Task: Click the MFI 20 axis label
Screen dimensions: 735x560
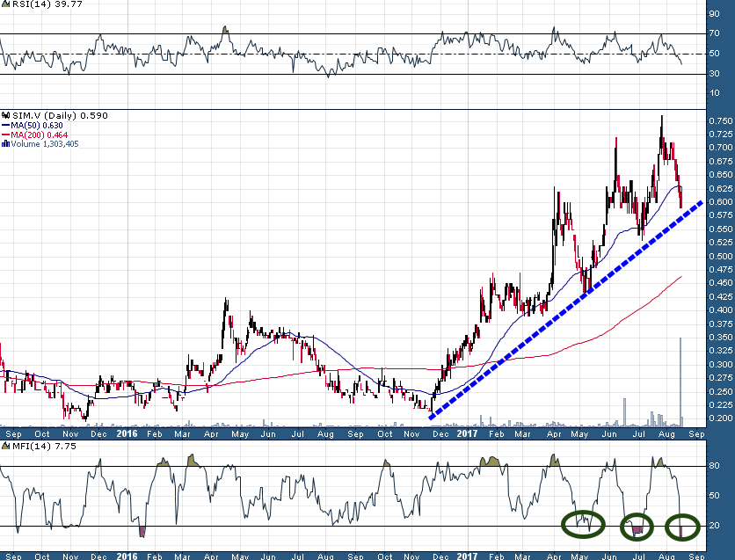Action: tap(715, 526)
